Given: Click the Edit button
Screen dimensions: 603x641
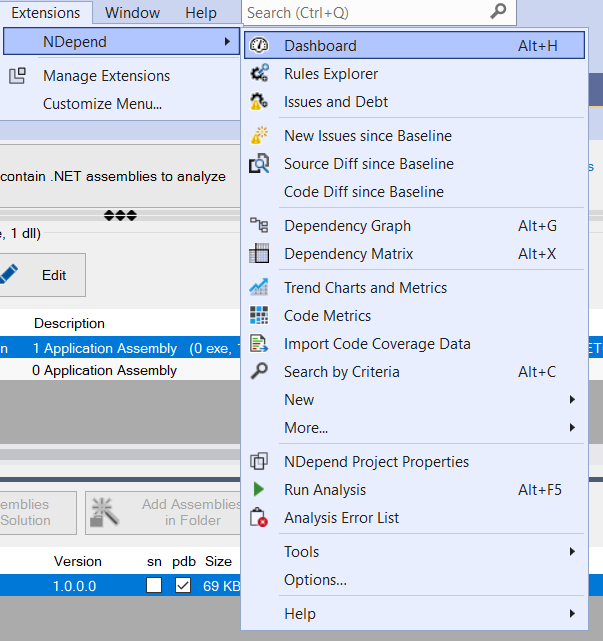Looking at the screenshot, I should click(x=43, y=275).
